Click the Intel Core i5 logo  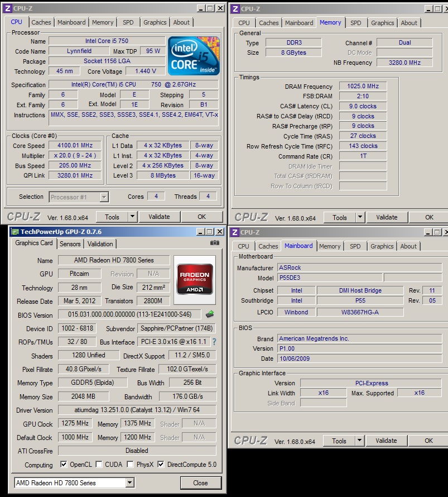tap(194, 56)
